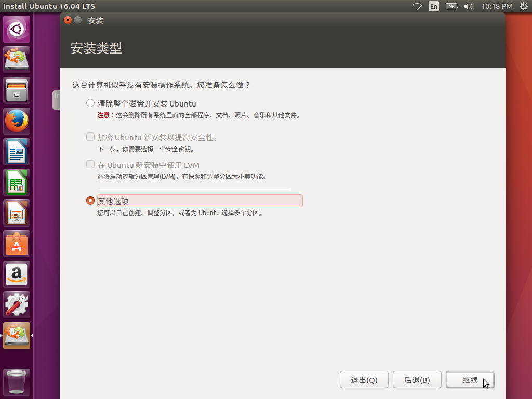Screen dimensions: 532x399
Task: Select the 其他选项 radio button
Action: (x=90, y=201)
